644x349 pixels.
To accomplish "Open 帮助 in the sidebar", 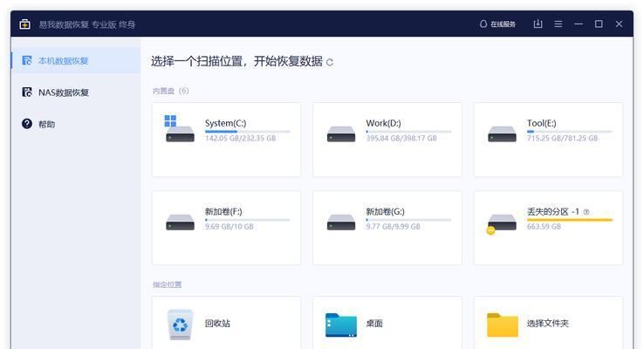I will [76, 124].
